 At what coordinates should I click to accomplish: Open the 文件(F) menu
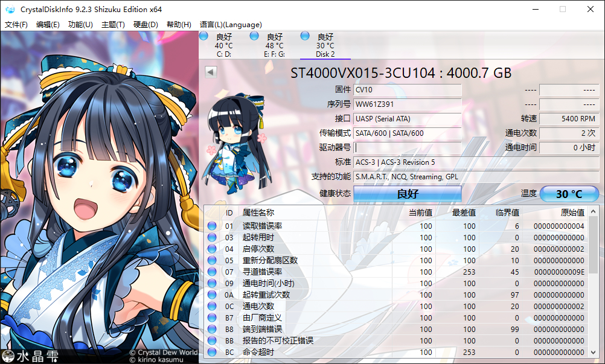coord(16,25)
